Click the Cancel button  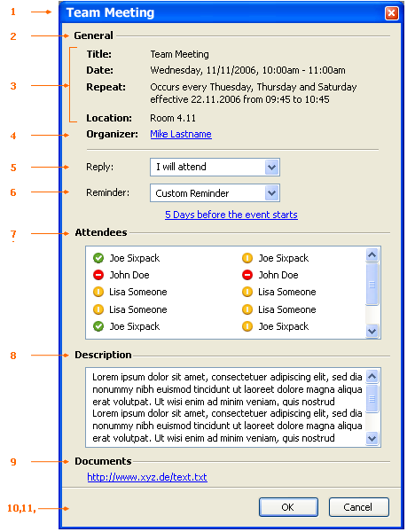pyautogui.click(x=358, y=507)
